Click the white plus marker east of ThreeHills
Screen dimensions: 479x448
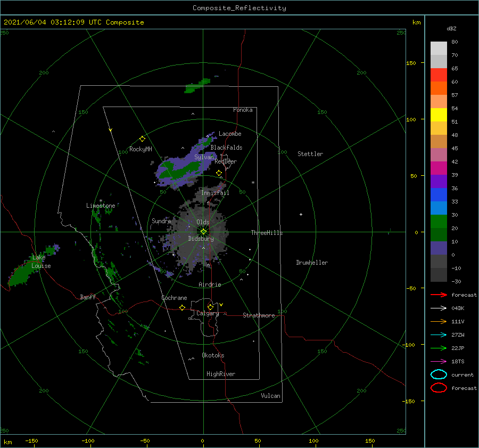coord(301,214)
